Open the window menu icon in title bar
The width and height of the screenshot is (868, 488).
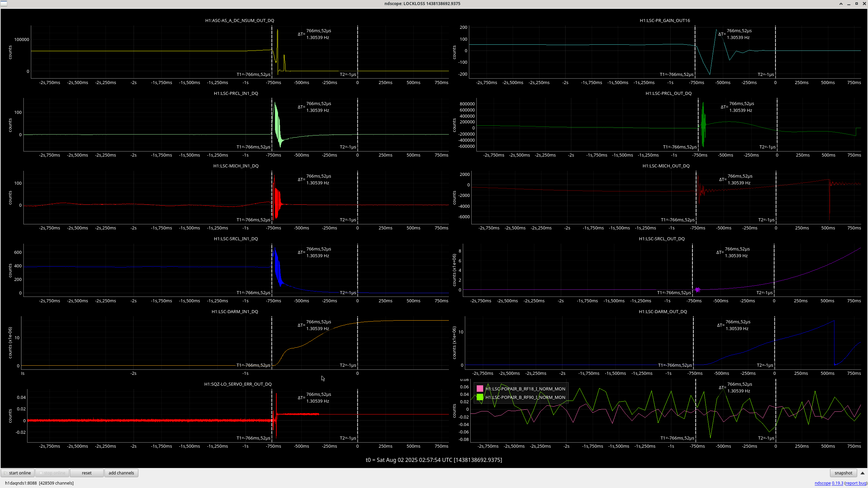click(x=3, y=3)
